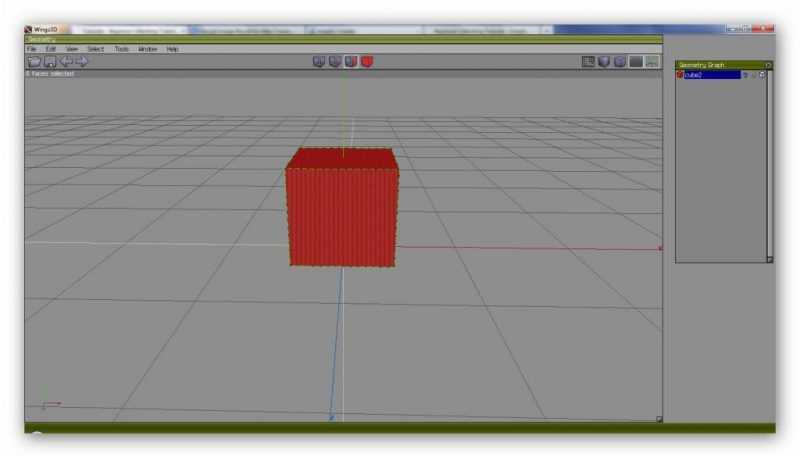Screen dimensions: 800x457
Task: Click the red cube's front face
Action: tap(341, 215)
